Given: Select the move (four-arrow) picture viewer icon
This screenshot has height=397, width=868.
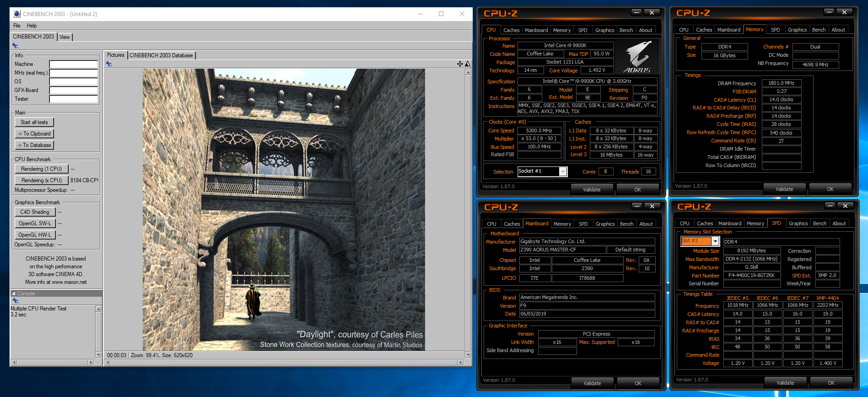Looking at the screenshot, I should coord(460,64).
